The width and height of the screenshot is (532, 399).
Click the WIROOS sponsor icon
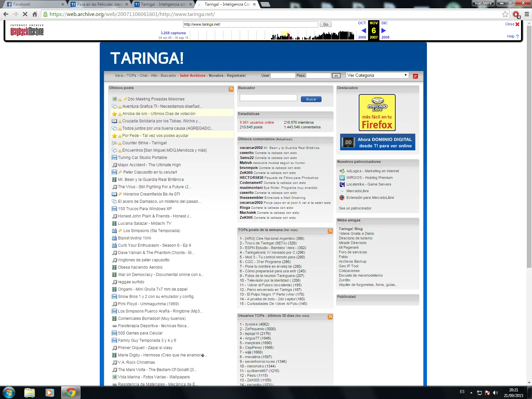click(x=342, y=178)
